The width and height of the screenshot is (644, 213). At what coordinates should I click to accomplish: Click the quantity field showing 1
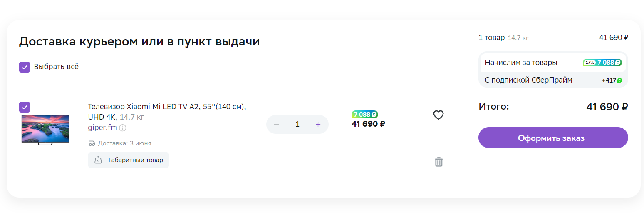297,124
